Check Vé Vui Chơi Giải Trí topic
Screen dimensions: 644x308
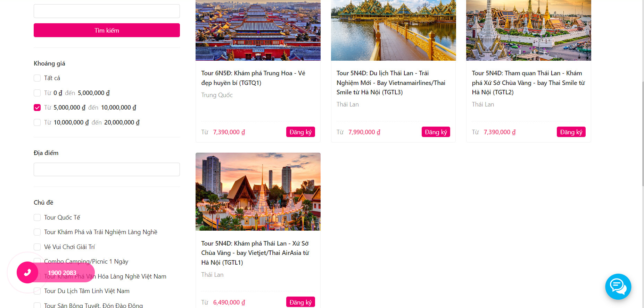(37, 247)
